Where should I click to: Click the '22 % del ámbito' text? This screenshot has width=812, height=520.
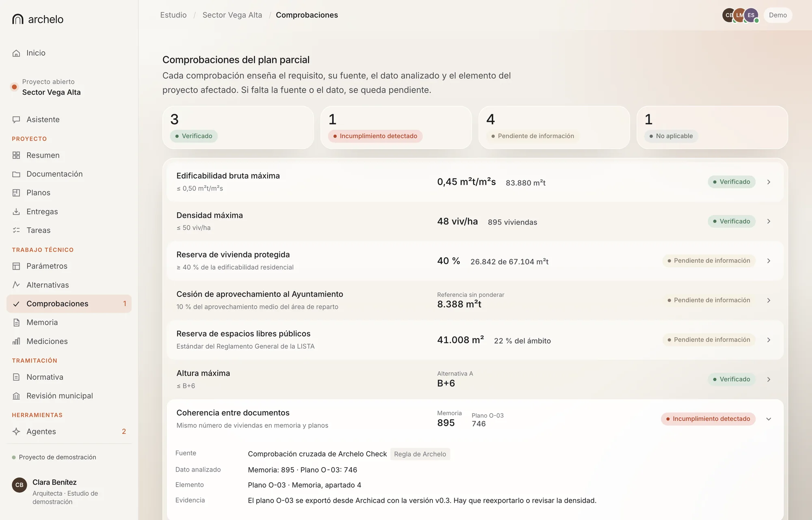(522, 341)
